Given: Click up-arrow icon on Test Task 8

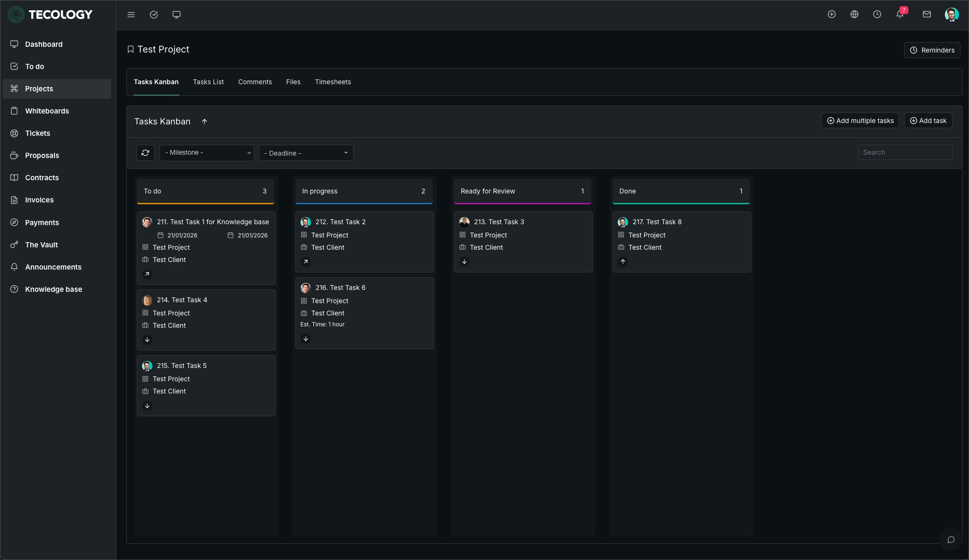Looking at the screenshot, I should point(623,262).
